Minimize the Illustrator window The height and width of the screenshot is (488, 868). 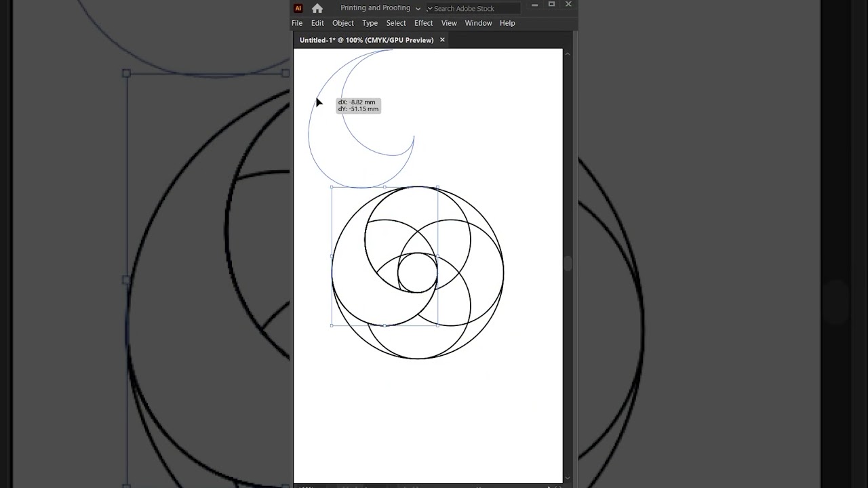tap(534, 5)
